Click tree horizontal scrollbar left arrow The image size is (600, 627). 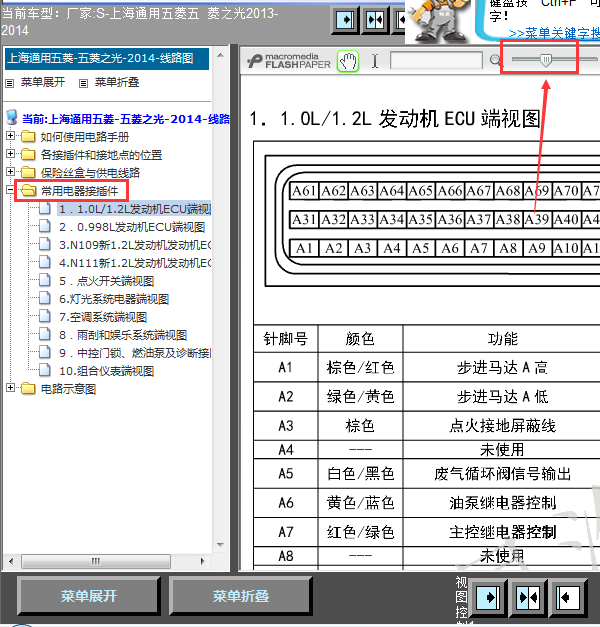tap(11, 561)
